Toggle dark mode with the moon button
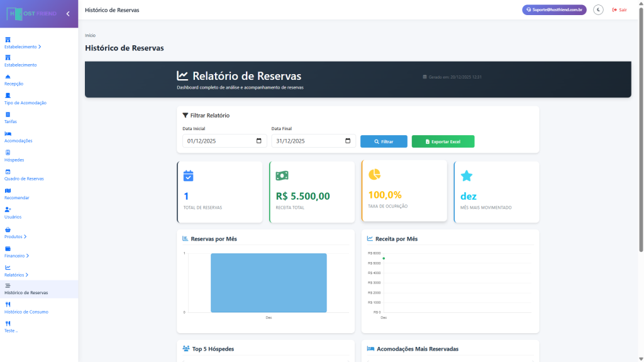 point(598,10)
